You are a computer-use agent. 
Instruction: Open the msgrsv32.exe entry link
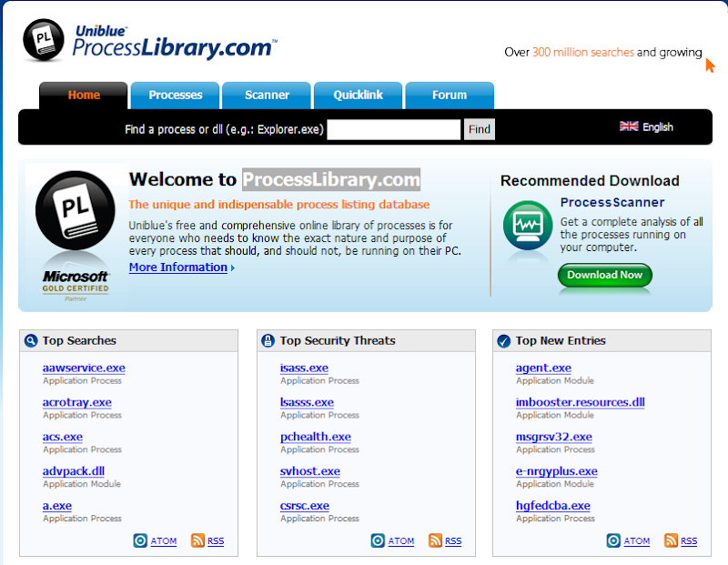554,437
